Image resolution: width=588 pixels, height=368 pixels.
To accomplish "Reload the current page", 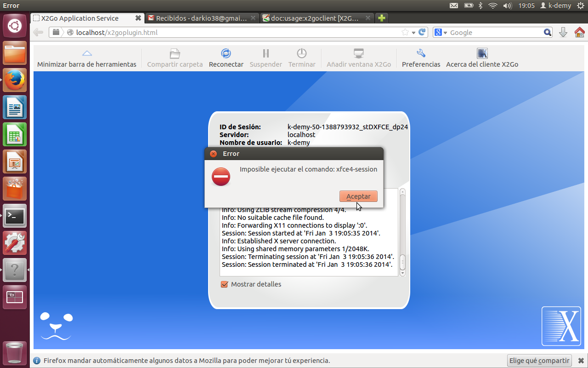I will tap(423, 33).
